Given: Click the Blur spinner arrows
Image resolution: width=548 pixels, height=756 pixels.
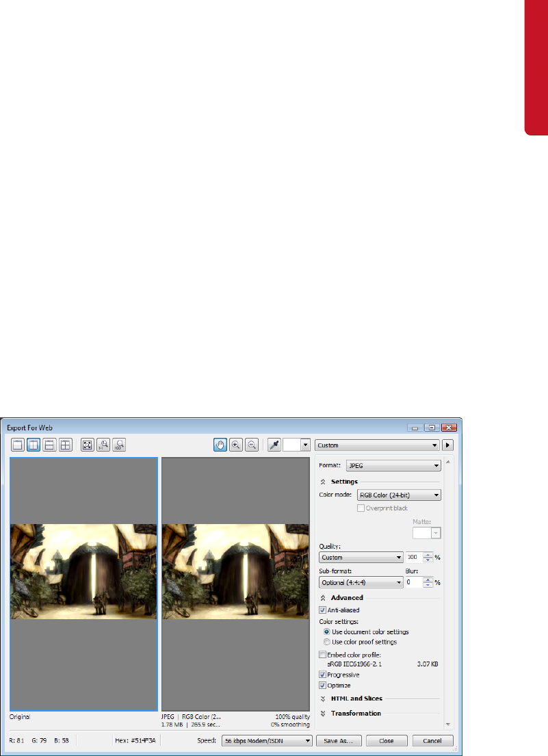Looking at the screenshot, I should pos(428,582).
